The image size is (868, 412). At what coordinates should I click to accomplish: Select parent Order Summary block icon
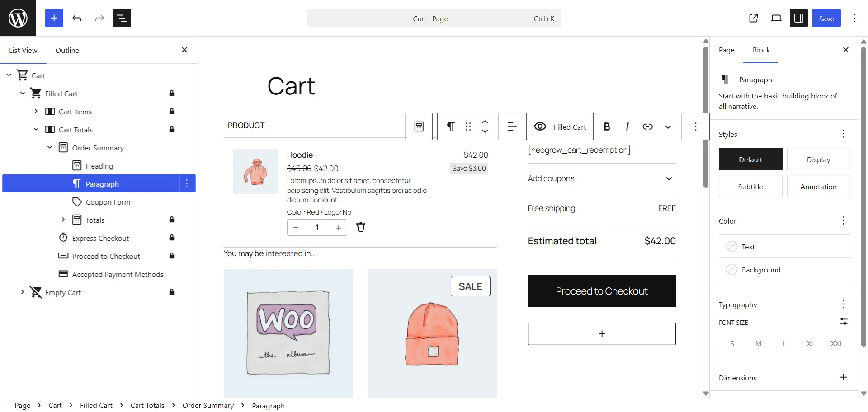click(x=419, y=126)
